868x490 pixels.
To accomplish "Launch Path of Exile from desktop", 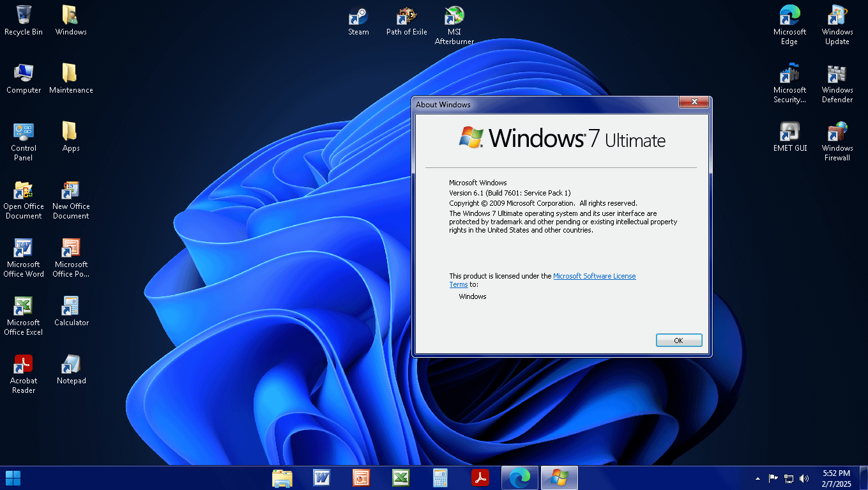I will click(x=406, y=16).
